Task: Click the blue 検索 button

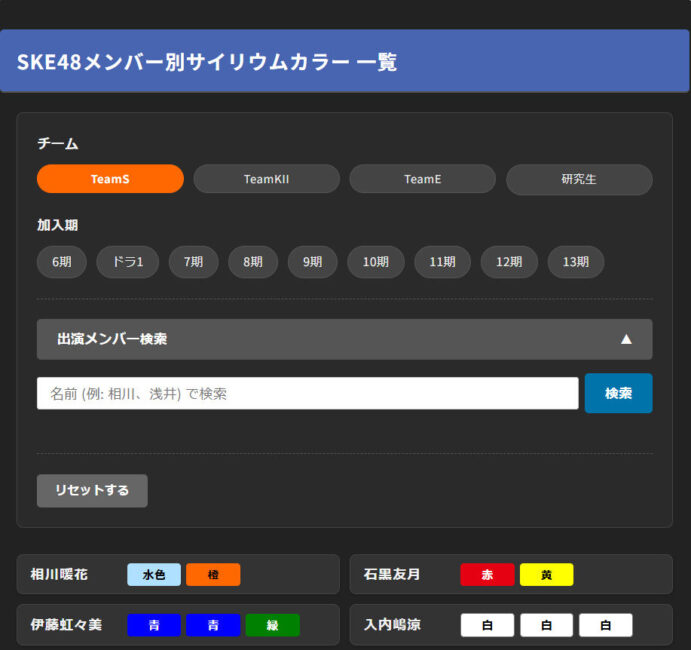Action: click(x=618, y=393)
